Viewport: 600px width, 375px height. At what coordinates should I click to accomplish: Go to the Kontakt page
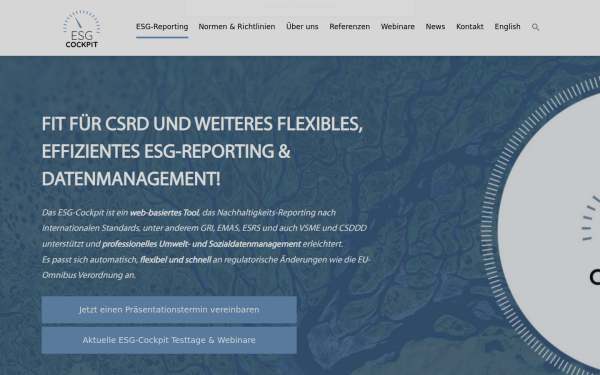470,27
